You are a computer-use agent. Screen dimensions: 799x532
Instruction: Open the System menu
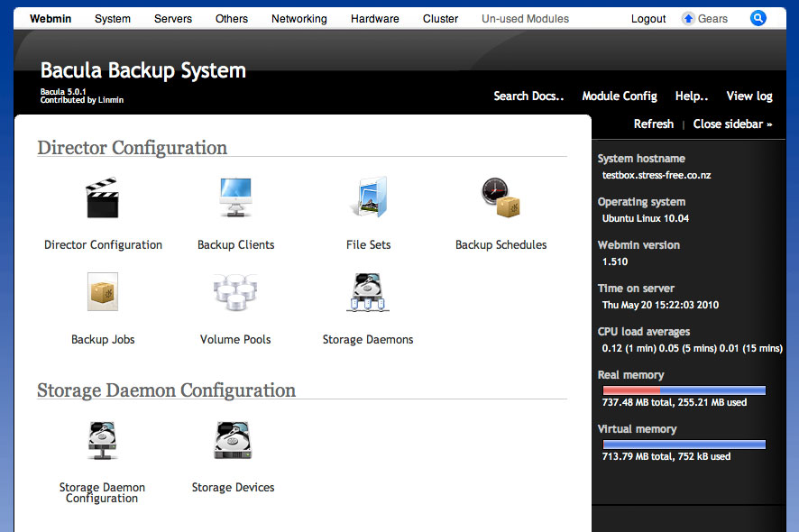pos(113,19)
